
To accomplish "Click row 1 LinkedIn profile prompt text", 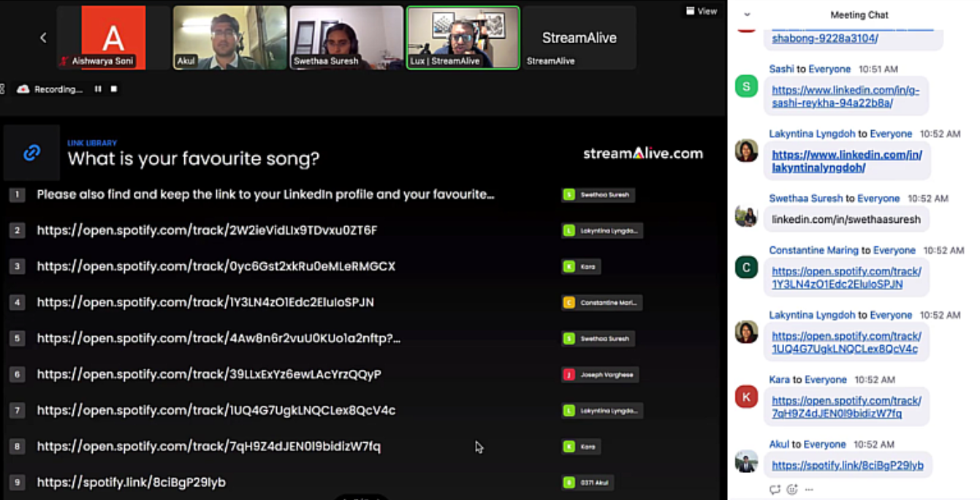I will [x=266, y=194].
